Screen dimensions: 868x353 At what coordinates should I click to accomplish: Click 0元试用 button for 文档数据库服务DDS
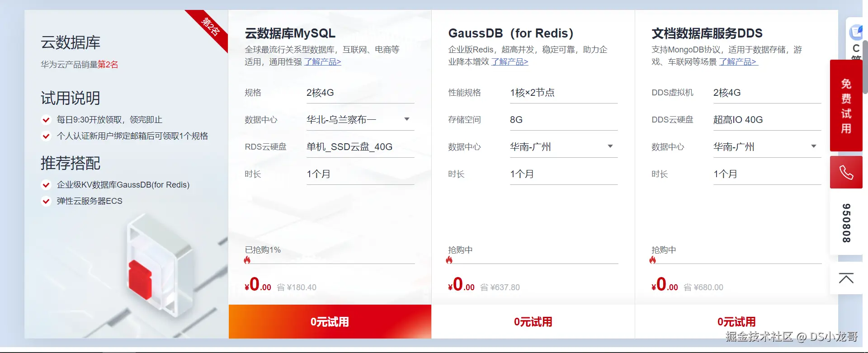tap(736, 322)
